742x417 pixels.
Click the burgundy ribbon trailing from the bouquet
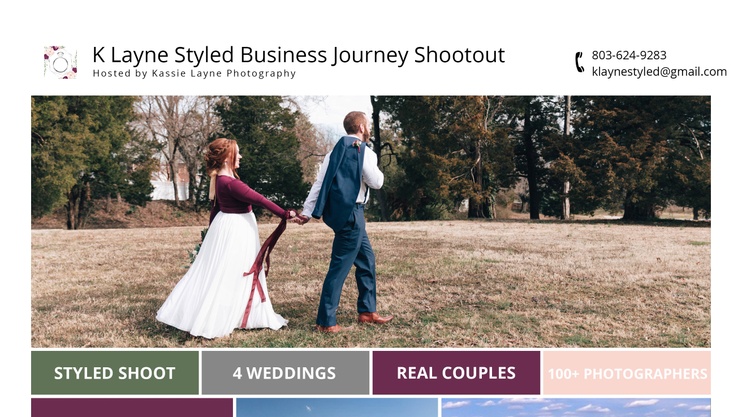[x=263, y=270]
